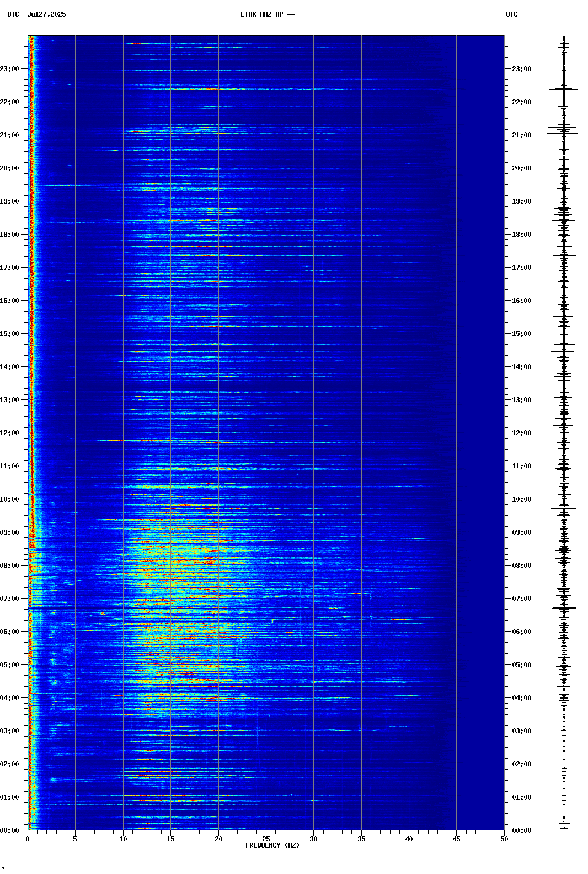The height and width of the screenshot is (874, 588).
Task: Select 07:00 on the left time axis
Action: coord(9,599)
